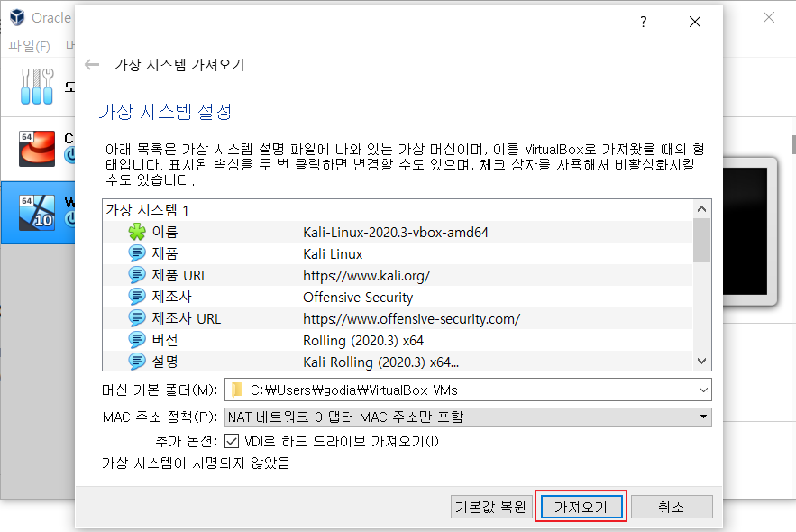Select the red hat VM icon
Screen dimensions: 796x532
[37, 148]
